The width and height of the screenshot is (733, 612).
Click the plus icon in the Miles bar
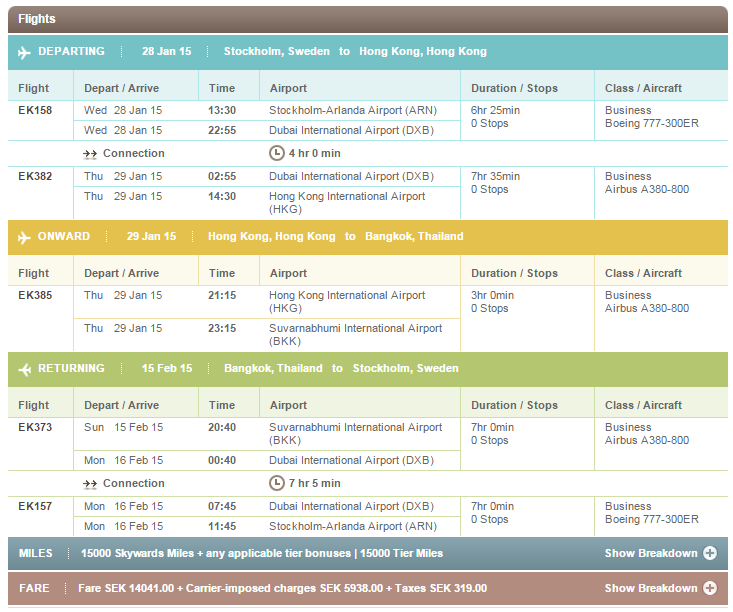point(710,553)
